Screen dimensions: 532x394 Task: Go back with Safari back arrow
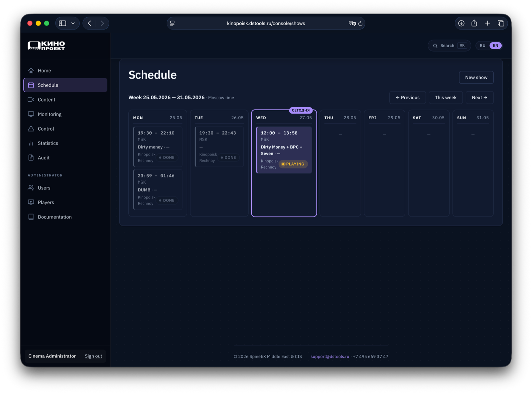(x=89, y=23)
